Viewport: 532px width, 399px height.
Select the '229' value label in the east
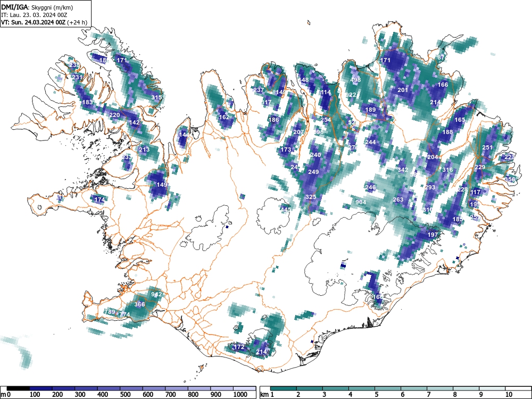point(480,167)
